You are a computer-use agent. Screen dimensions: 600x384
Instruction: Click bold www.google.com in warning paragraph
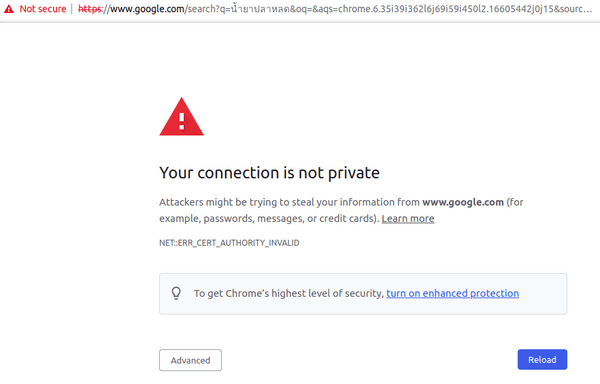(463, 202)
